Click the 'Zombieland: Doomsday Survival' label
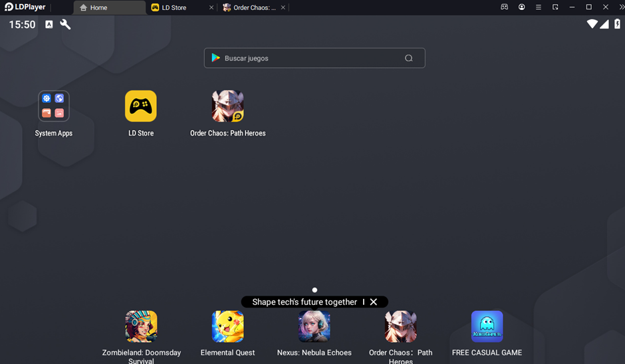The width and height of the screenshot is (625, 364). [141, 357]
